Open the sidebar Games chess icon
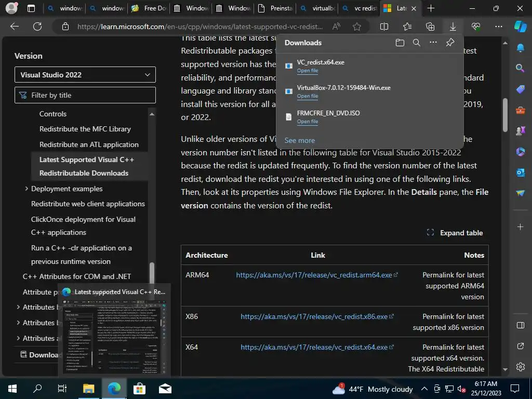The image size is (532, 399). pyautogui.click(x=520, y=130)
